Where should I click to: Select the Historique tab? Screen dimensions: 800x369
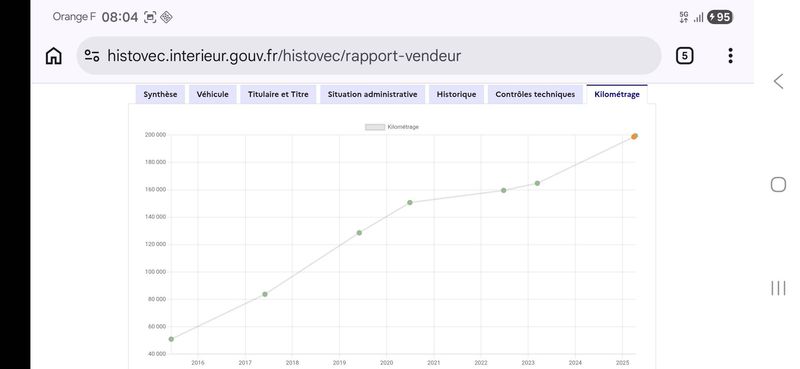pos(456,94)
